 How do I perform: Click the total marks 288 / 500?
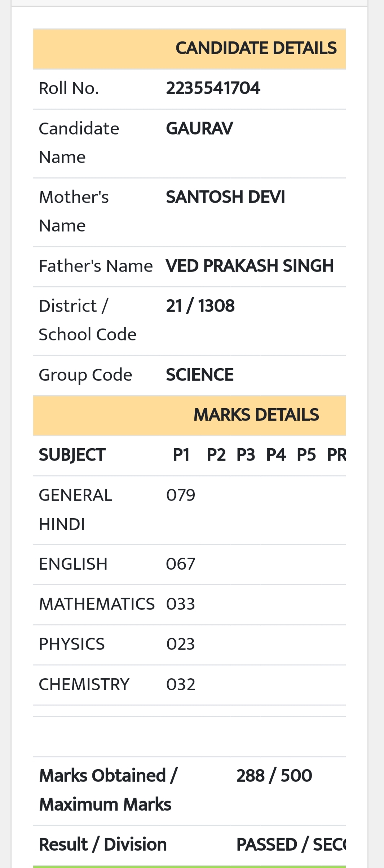pos(274,776)
